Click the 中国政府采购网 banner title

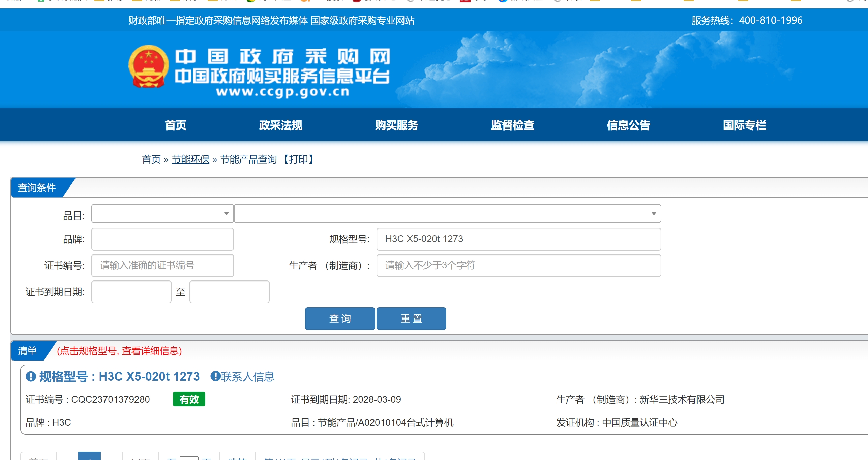[x=282, y=56]
